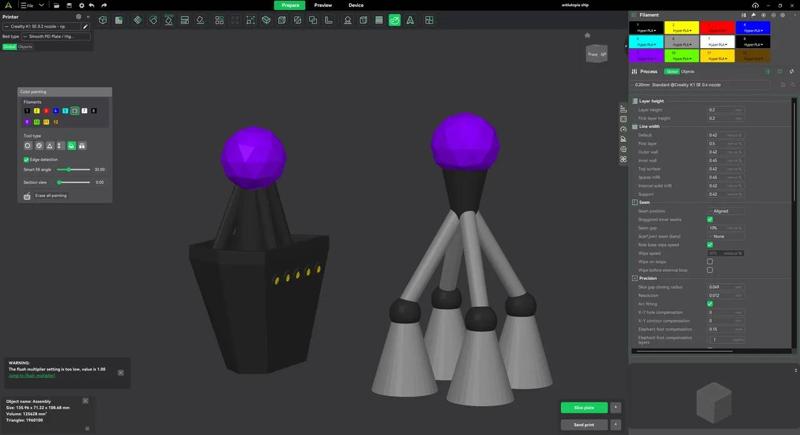The height and width of the screenshot is (435, 800).
Task: Toggle the active green Color painting tool
Action: [x=394, y=20]
